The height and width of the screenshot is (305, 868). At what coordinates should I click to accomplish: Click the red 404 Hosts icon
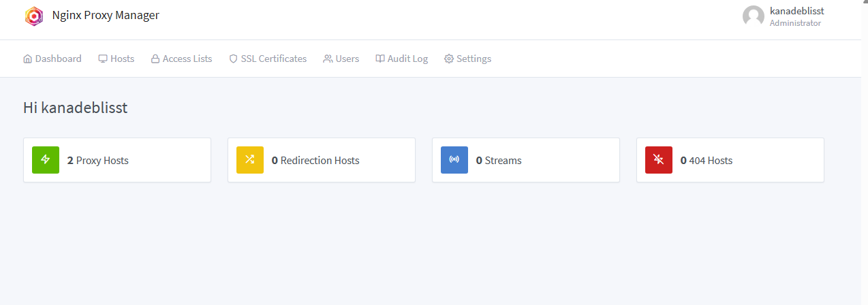click(x=659, y=160)
